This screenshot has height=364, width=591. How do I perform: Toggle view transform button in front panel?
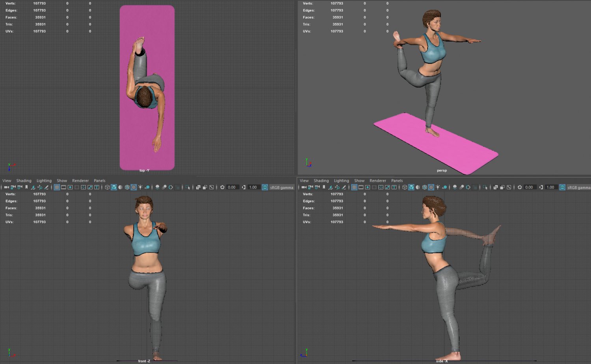[265, 187]
